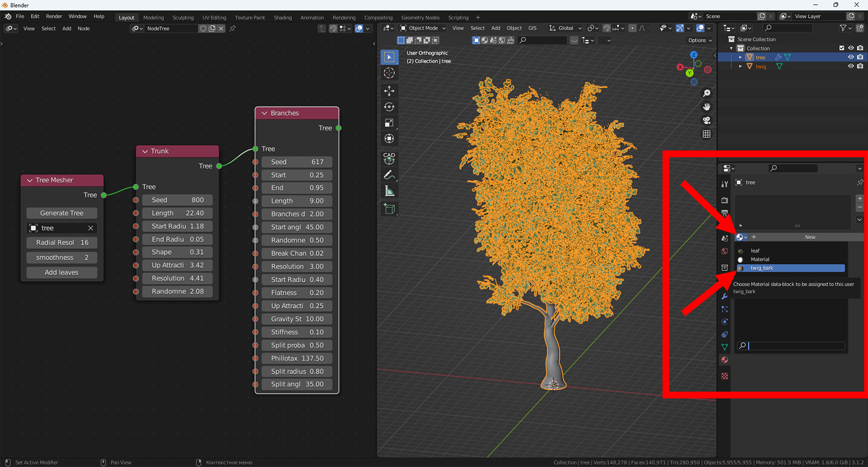Screen dimensions: 868x467
Task: Hide the twig object in outliner
Action: 851,66
